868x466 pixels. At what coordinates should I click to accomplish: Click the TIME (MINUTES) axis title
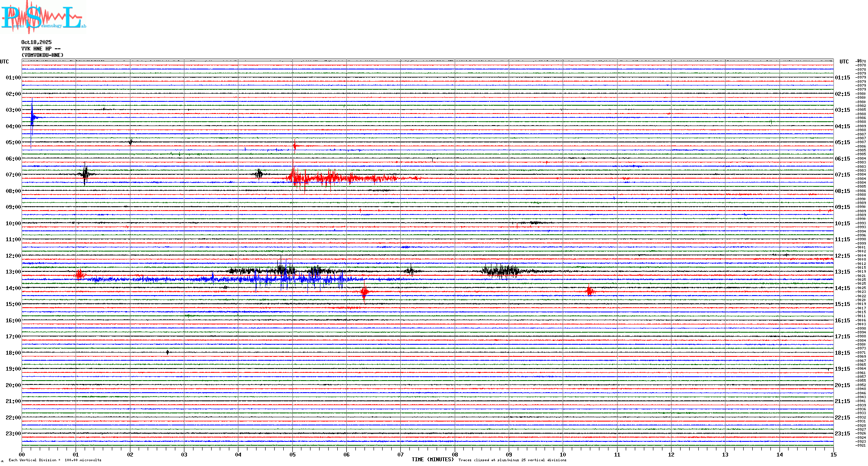(x=433, y=460)
